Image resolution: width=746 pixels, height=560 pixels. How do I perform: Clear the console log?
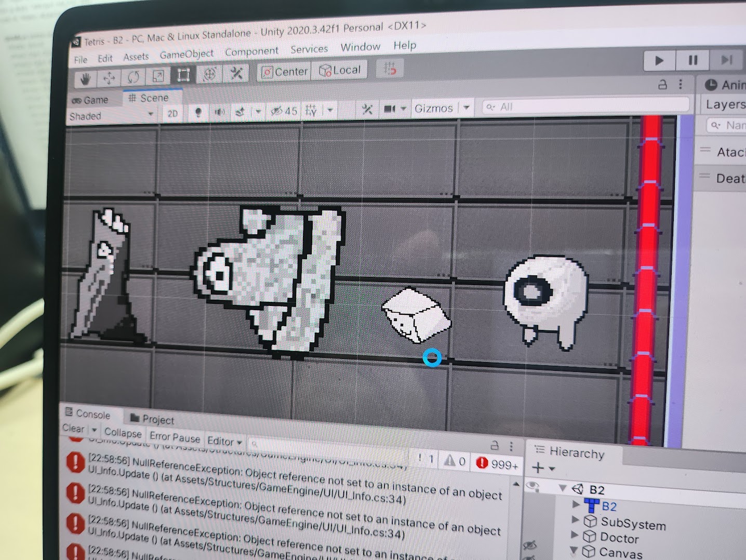coord(74,429)
